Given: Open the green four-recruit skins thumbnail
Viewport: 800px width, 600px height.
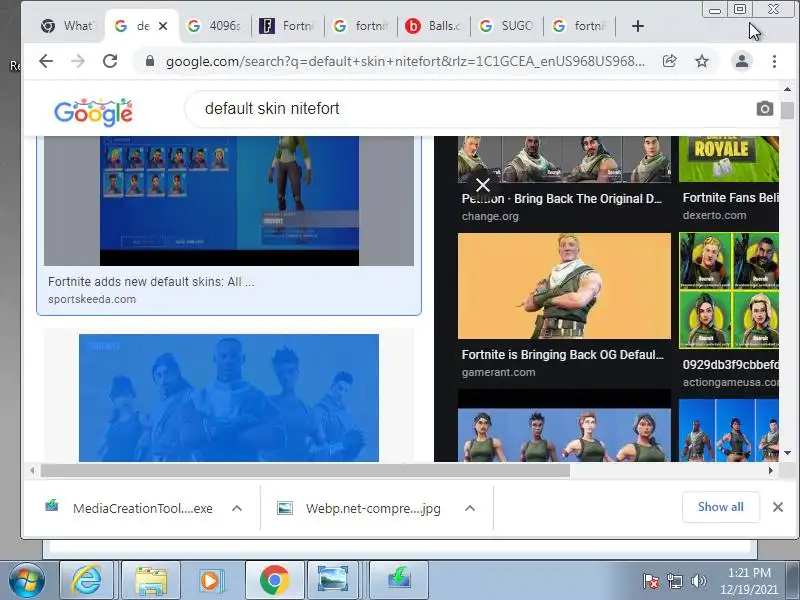Looking at the screenshot, I should click(729, 291).
